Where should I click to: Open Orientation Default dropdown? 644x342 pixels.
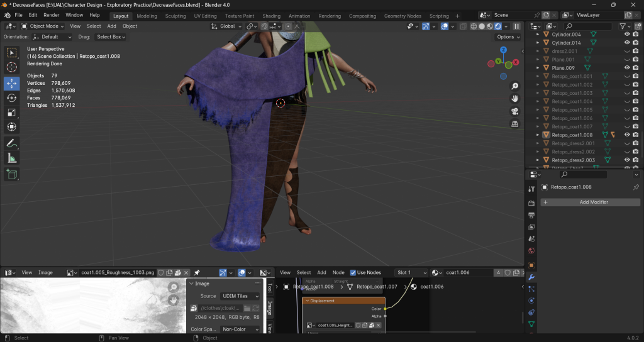pyautogui.click(x=52, y=37)
